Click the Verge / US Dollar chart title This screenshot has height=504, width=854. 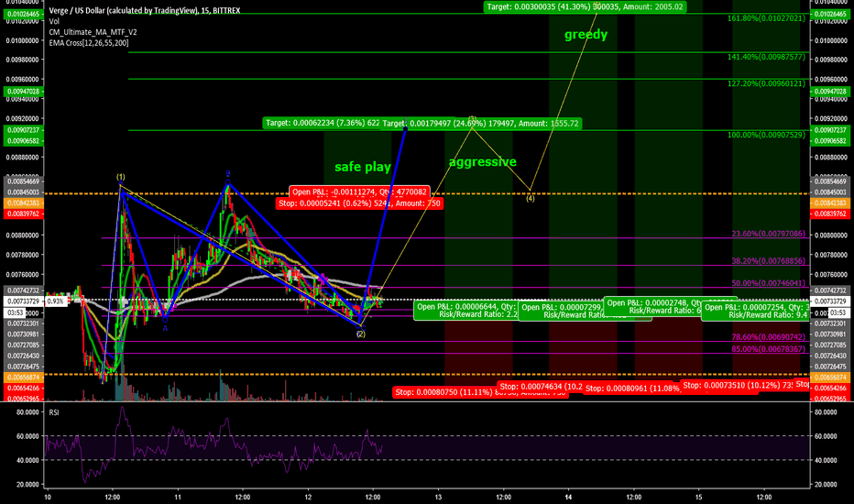point(145,10)
